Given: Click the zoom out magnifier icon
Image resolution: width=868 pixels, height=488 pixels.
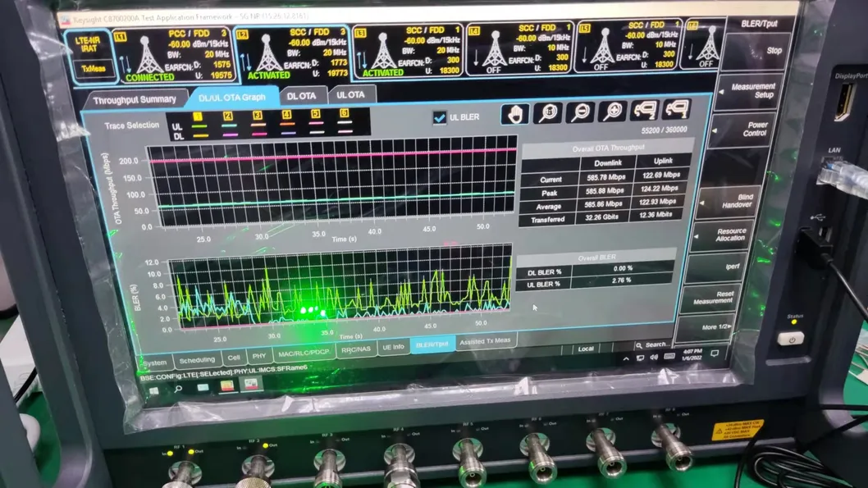Looking at the screenshot, I should coord(580,112).
